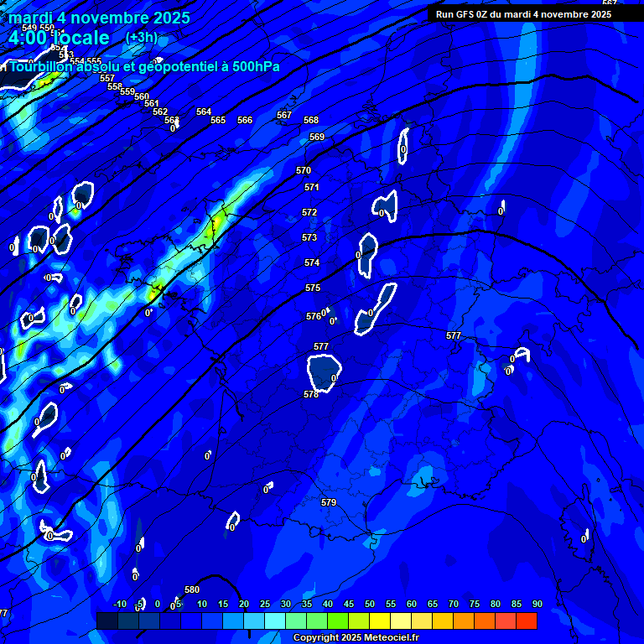This screenshot has height=644, width=644.
Task: Click the 564 geopotential contour label
Action: click(x=204, y=112)
